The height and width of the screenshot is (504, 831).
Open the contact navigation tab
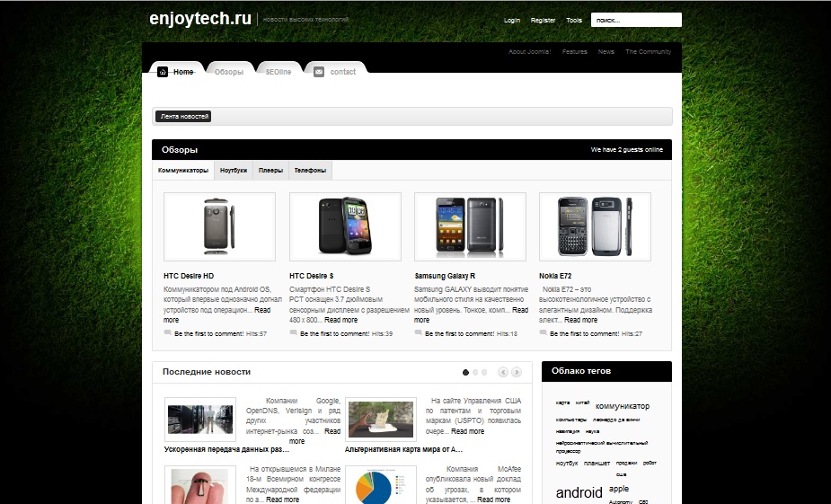(335, 72)
